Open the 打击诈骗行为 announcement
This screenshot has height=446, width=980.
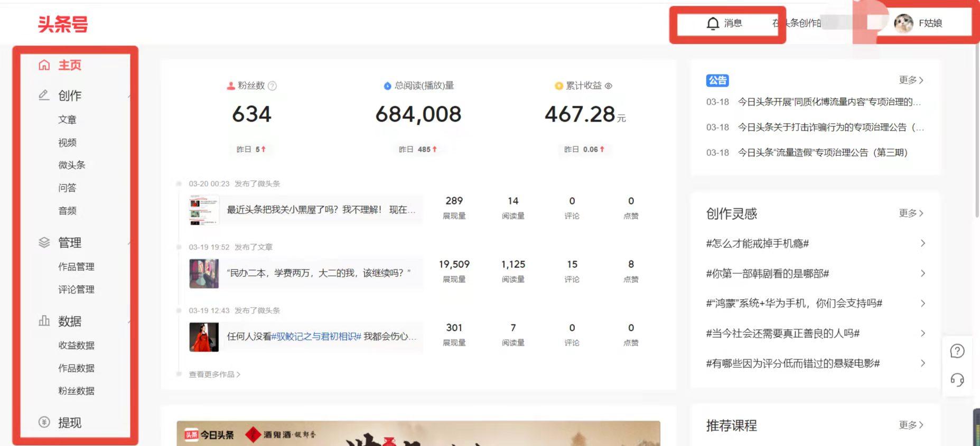(x=830, y=127)
